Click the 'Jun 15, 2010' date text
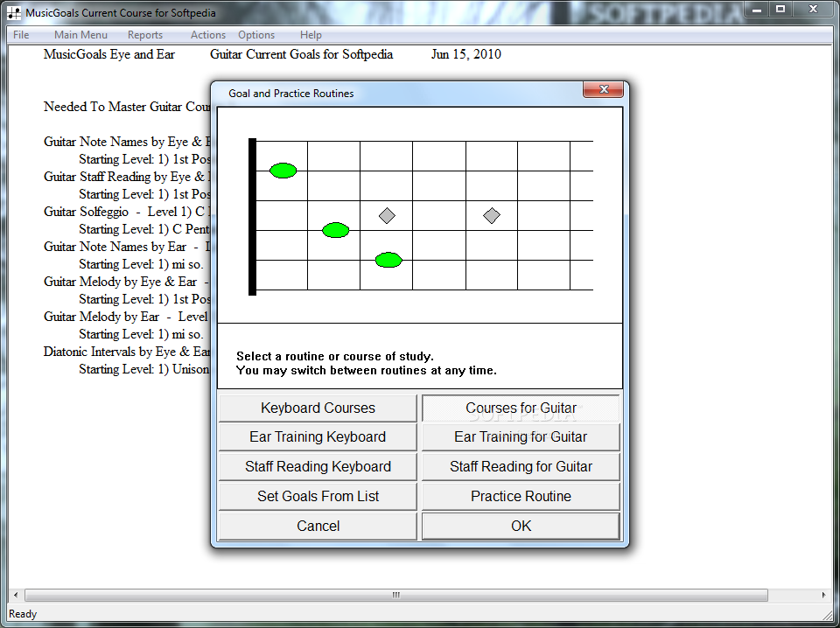Image resolution: width=840 pixels, height=628 pixels. [x=466, y=54]
